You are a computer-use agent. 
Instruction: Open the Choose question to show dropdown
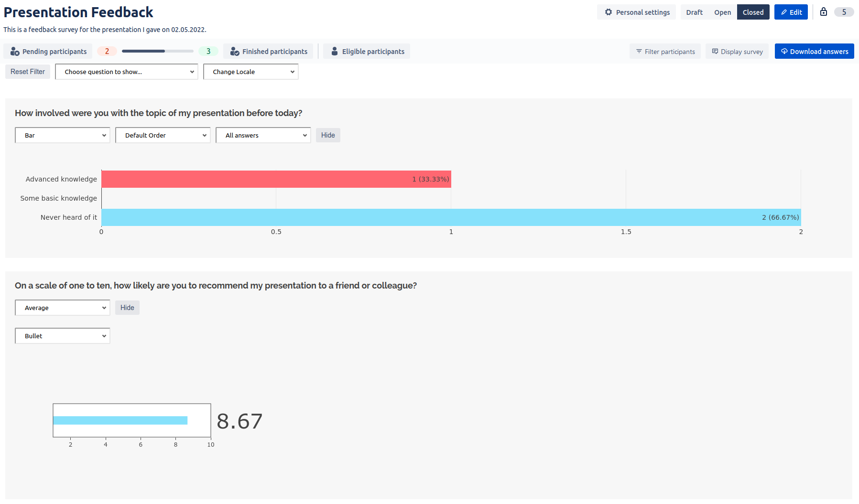(x=127, y=72)
